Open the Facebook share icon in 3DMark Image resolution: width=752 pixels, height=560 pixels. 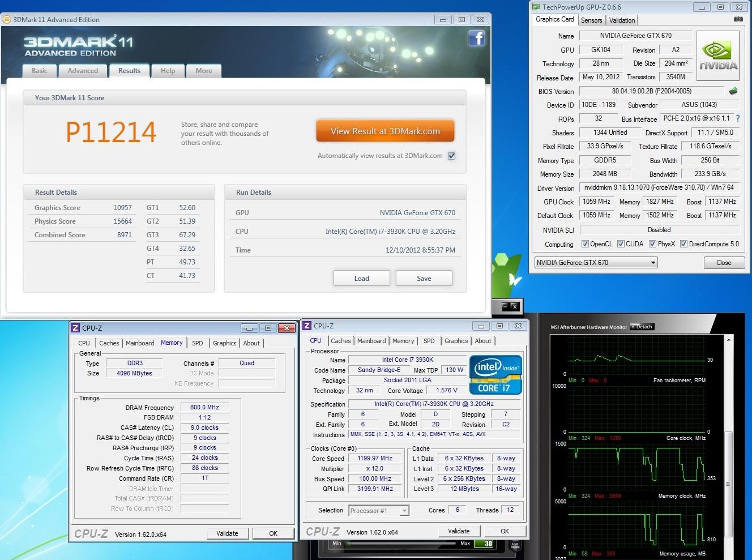point(476,39)
